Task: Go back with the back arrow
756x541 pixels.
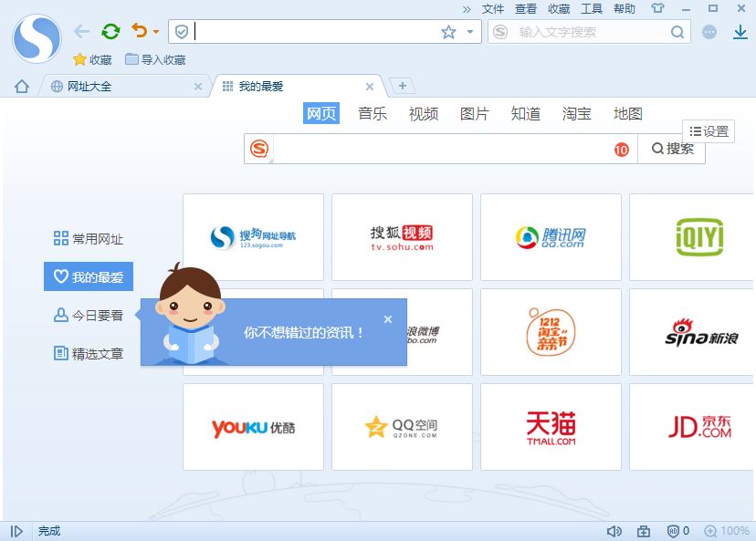Action: pos(81,30)
